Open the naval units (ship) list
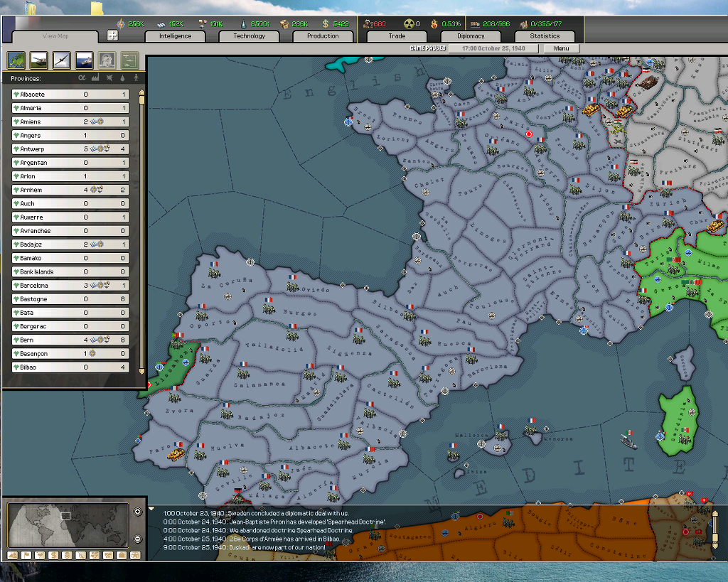Image resolution: width=728 pixels, height=582 pixels. pos(85,60)
